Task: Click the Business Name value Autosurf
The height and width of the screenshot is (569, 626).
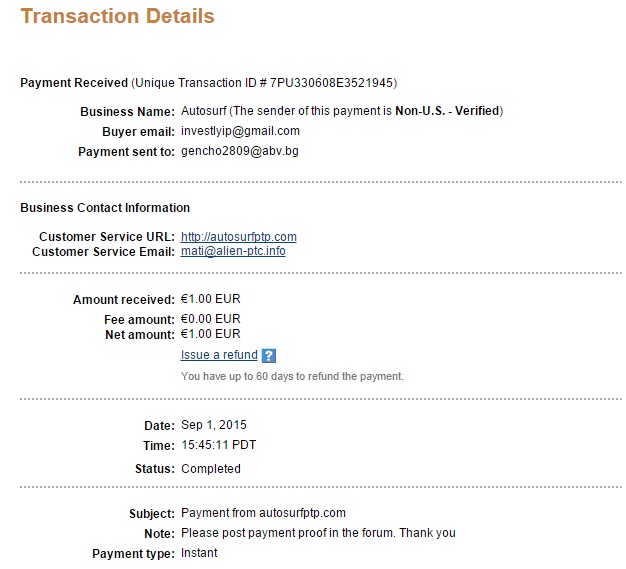Action: coord(204,111)
